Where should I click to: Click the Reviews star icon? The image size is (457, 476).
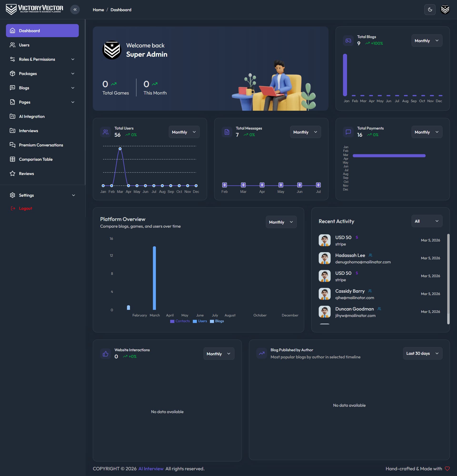[x=12, y=174]
